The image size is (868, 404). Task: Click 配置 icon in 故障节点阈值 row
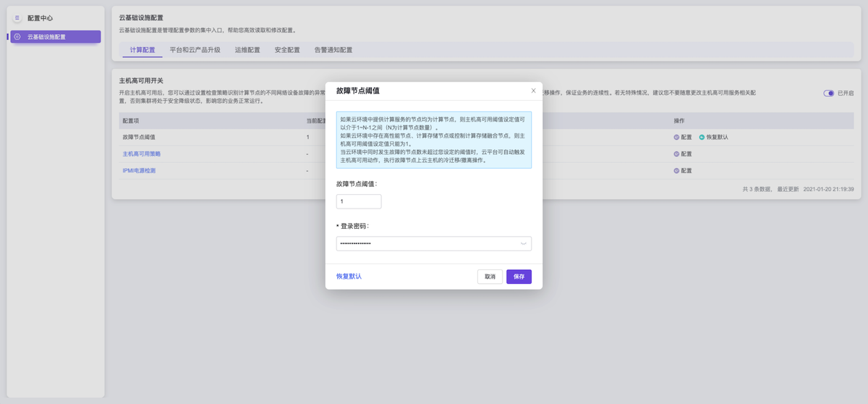[676, 137]
